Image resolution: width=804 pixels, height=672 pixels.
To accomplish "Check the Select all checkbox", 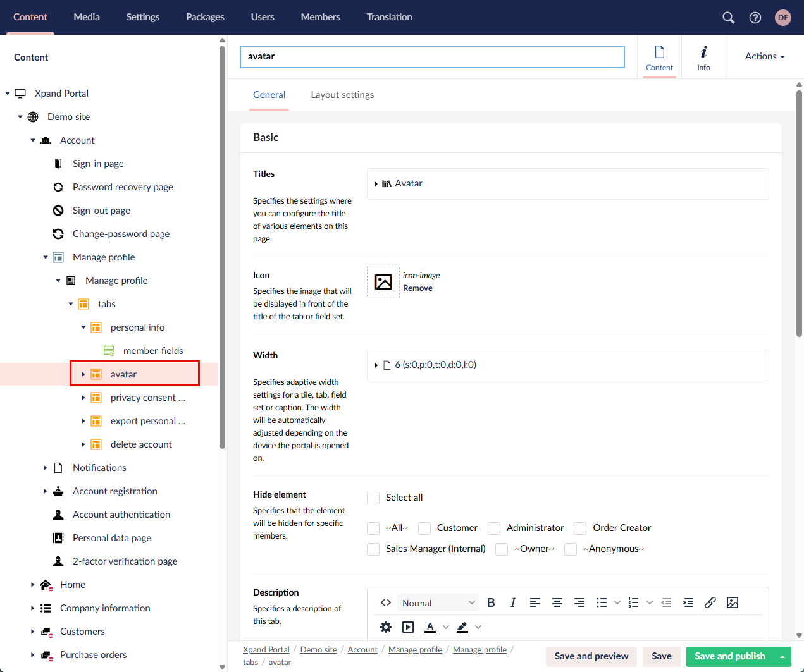I will click(373, 498).
